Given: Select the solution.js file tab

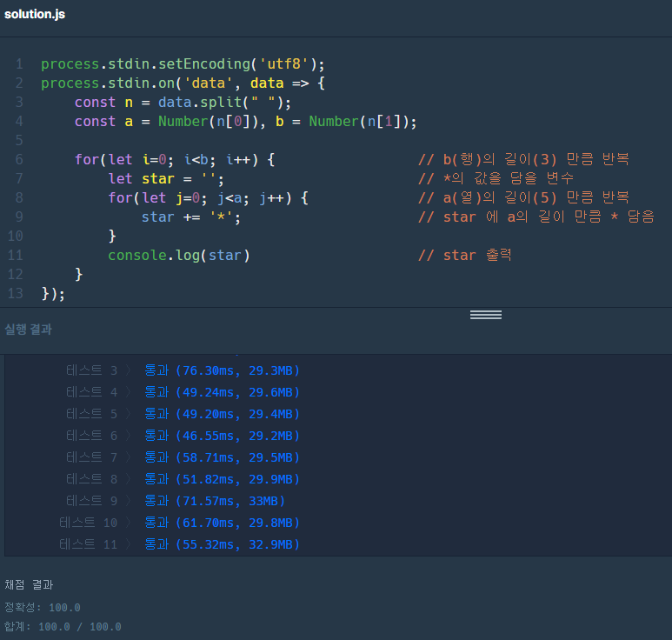Looking at the screenshot, I should [35, 14].
